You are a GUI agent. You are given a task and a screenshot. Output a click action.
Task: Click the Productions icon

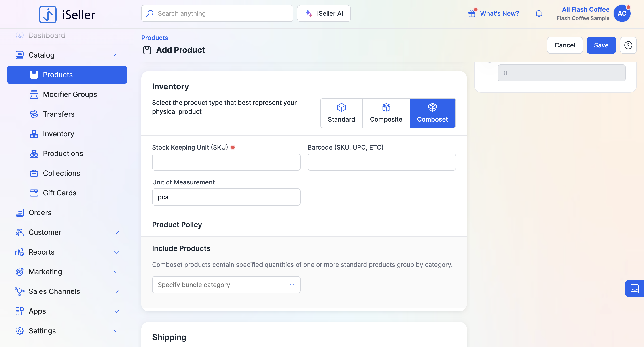point(34,154)
